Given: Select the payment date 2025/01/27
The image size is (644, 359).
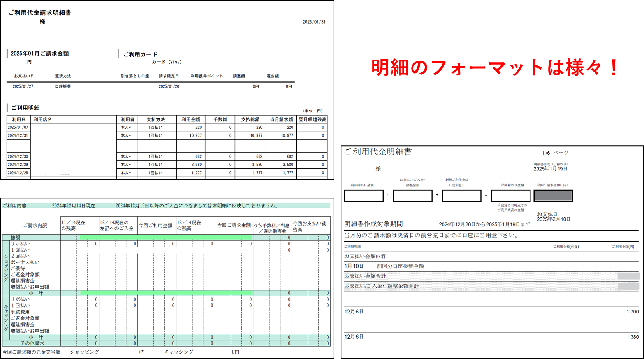Looking at the screenshot, I should [x=23, y=86].
